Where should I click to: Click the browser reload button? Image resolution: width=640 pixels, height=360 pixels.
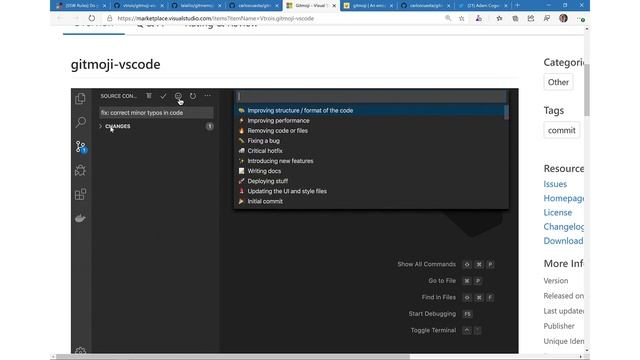point(91,18)
